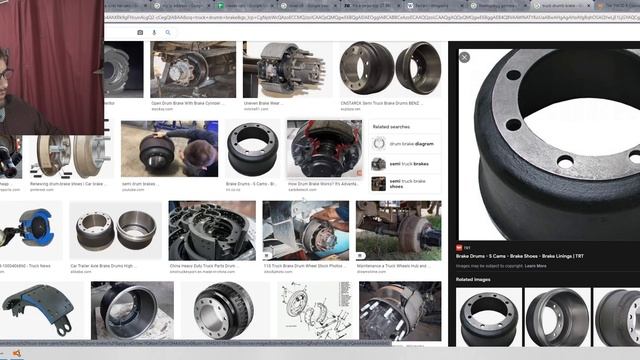Open the 'How Drum Brake Works?' image result

324,149
